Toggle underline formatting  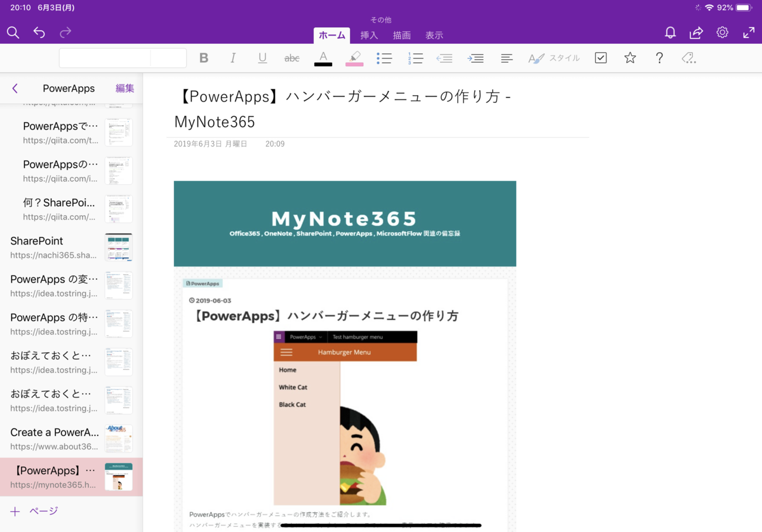pyautogui.click(x=262, y=58)
